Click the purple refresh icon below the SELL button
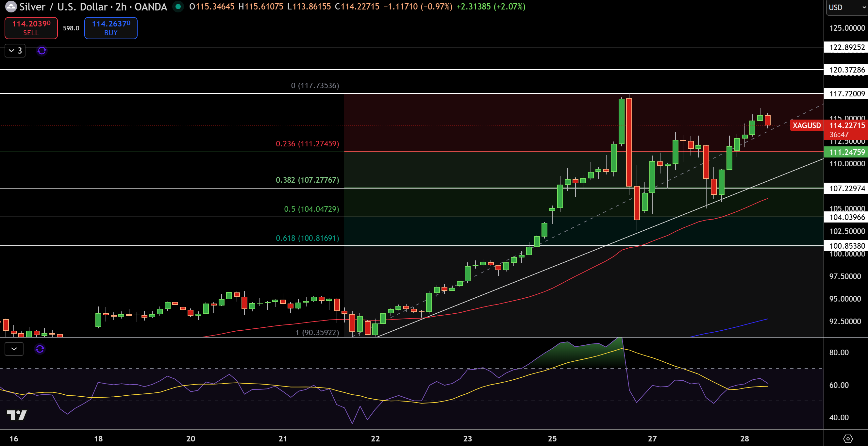 [41, 51]
